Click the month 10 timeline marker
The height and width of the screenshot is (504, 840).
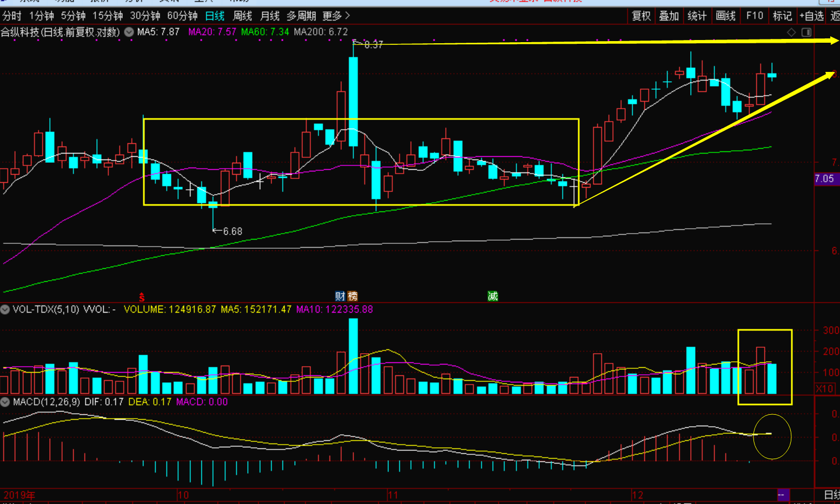click(x=183, y=495)
